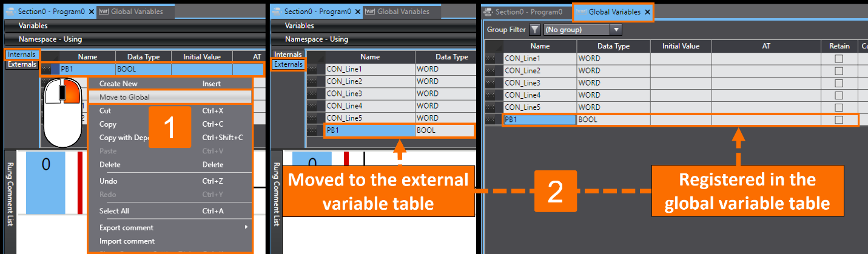Tick the Retain checkbox for CON_Line2
The image size is (868, 254).
tap(839, 71)
